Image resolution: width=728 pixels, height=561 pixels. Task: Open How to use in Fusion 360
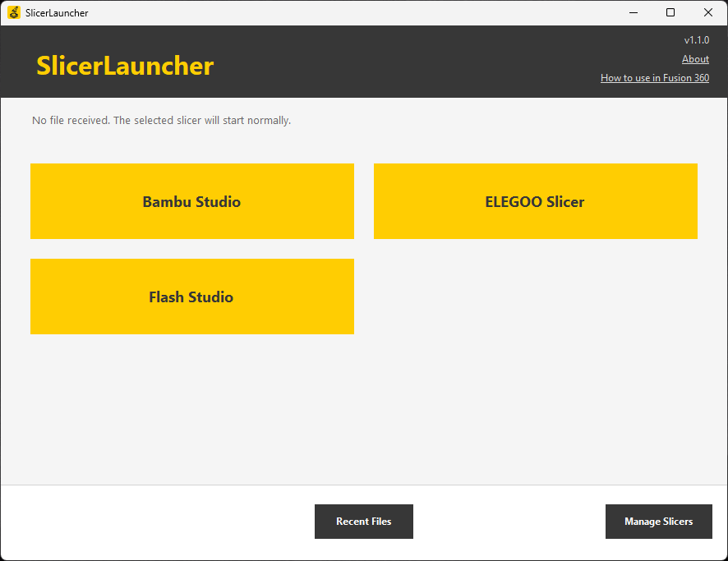coord(655,78)
